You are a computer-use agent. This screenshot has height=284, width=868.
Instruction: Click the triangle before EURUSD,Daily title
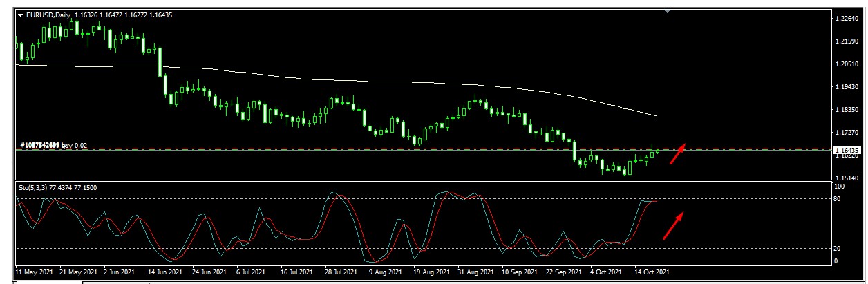pos(20,14)
